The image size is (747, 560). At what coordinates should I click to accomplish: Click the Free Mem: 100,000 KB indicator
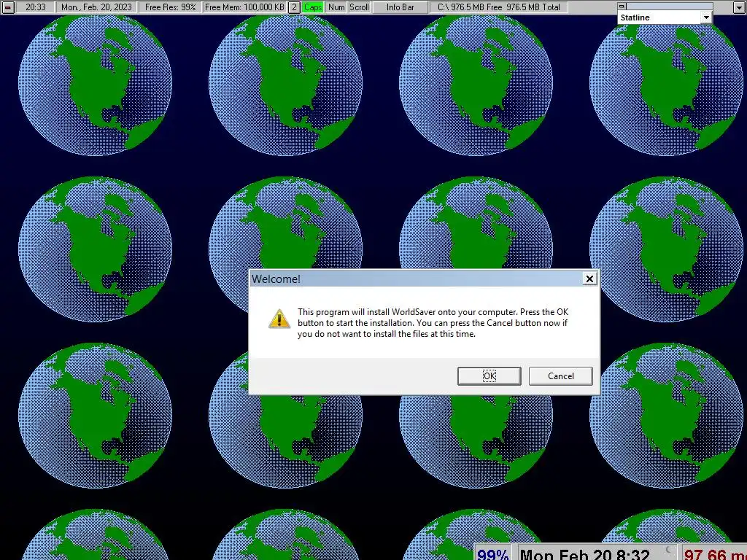(x=245, y=7)
